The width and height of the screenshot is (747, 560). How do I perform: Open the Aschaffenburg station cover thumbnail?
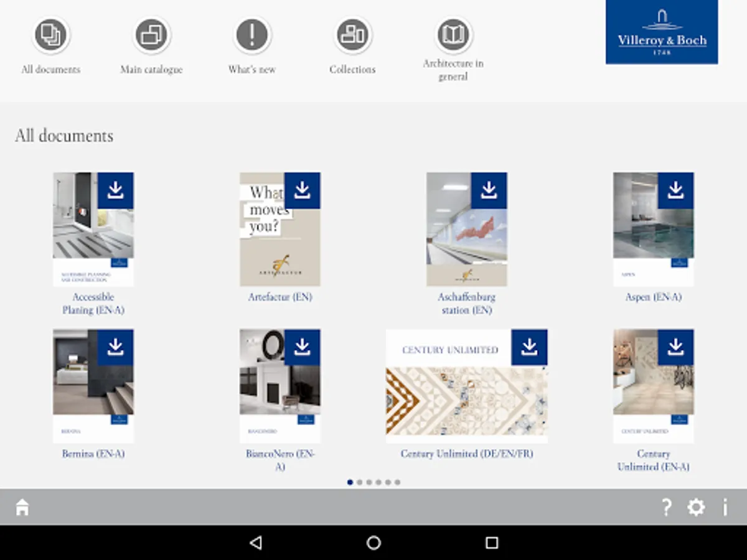[467, 229]
